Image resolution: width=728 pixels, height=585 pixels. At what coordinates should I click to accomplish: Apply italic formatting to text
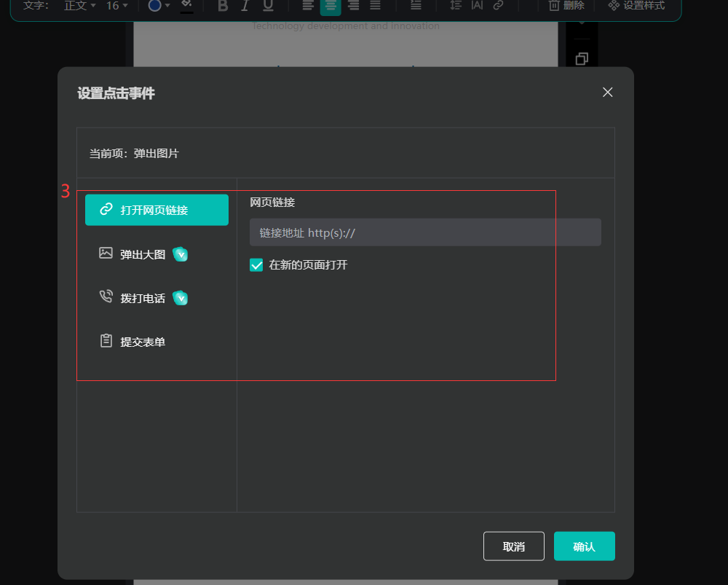coord(245,6)
